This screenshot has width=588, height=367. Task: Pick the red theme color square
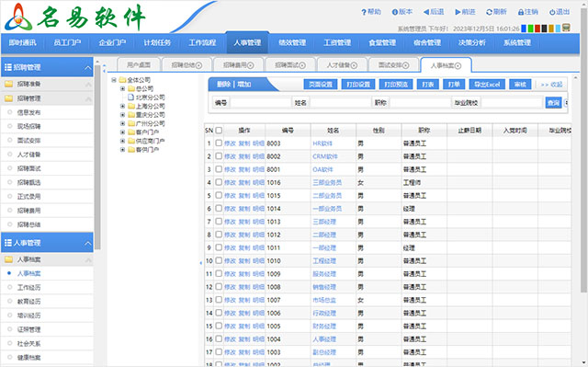pyautogui.click(x=537, y=29)
